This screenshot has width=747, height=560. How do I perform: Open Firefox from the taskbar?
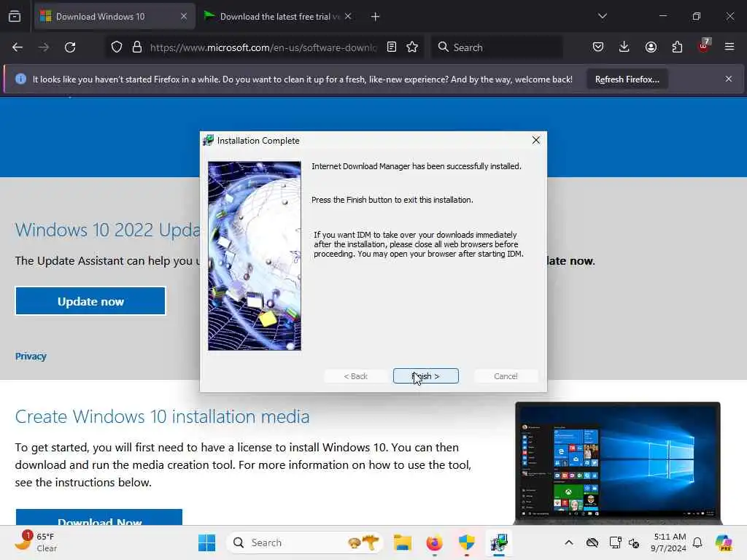coord(435,542)
